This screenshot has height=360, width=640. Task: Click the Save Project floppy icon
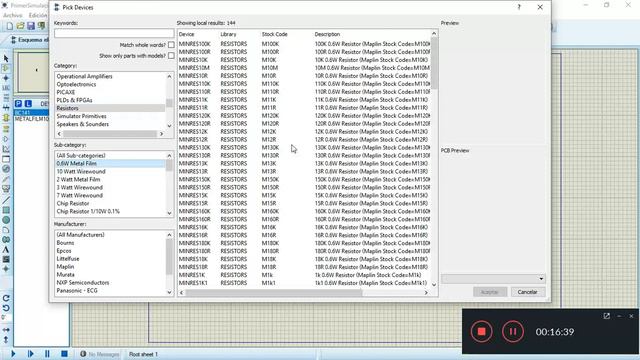[31, 26]
